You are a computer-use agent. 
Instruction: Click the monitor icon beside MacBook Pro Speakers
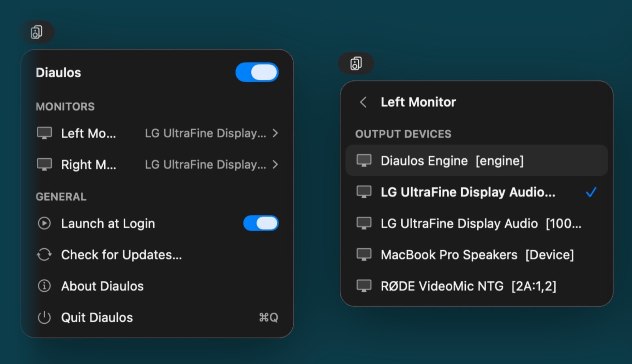point(364,254)
